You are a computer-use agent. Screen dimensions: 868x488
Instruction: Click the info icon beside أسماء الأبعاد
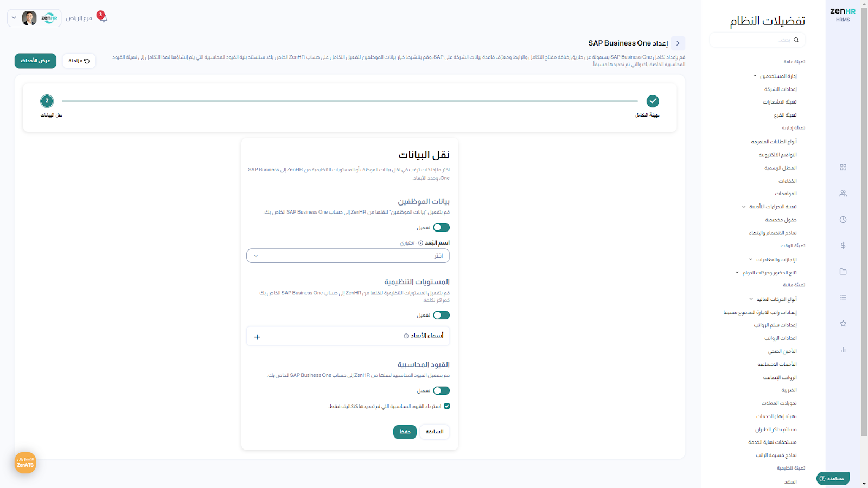coord(406,336)
